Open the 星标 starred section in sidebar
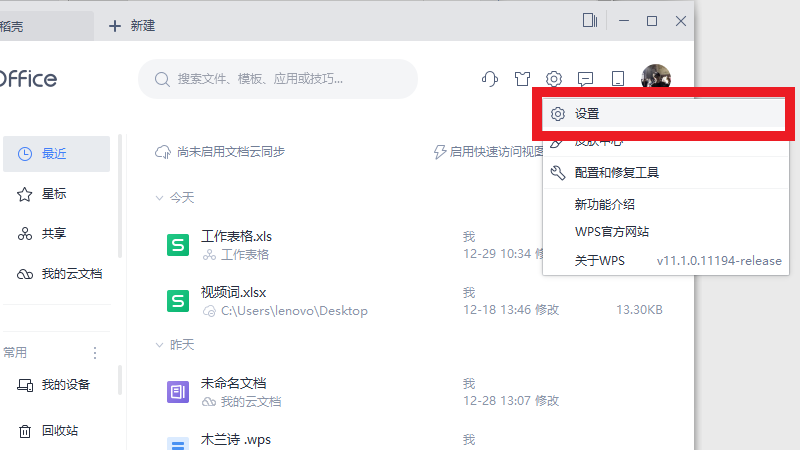This screenshot has height=450, width=800. (x=55, y=194)
